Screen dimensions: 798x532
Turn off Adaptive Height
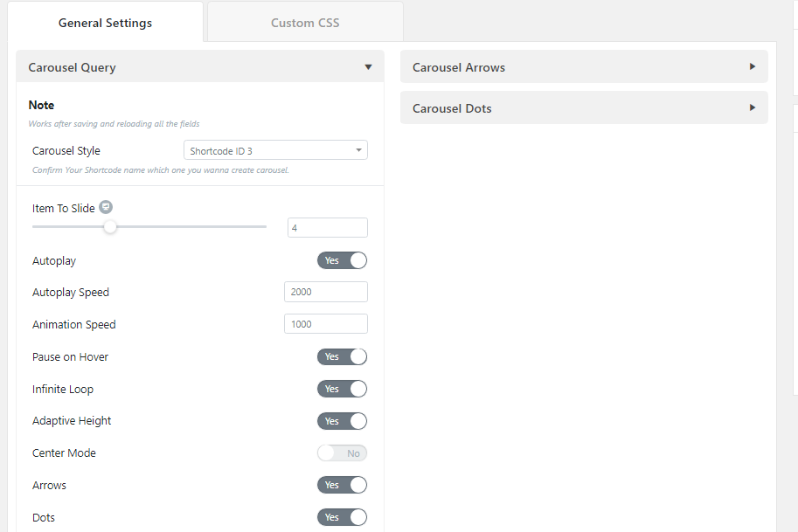click(x=342, y=421)
